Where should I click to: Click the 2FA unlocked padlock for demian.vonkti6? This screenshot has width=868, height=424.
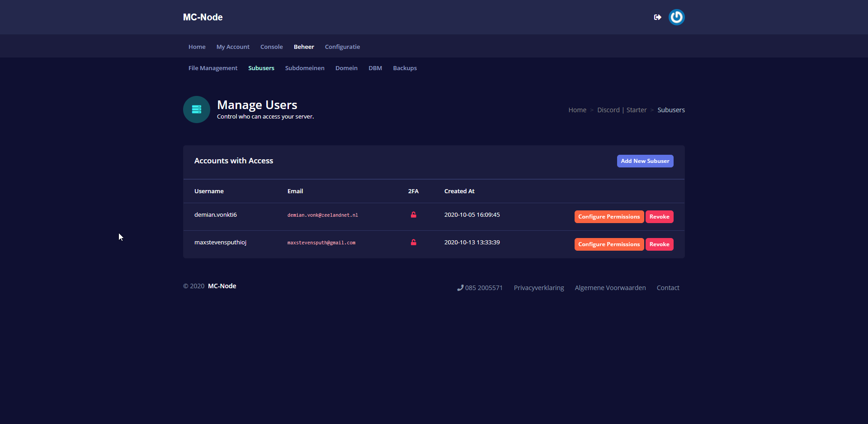413,215
